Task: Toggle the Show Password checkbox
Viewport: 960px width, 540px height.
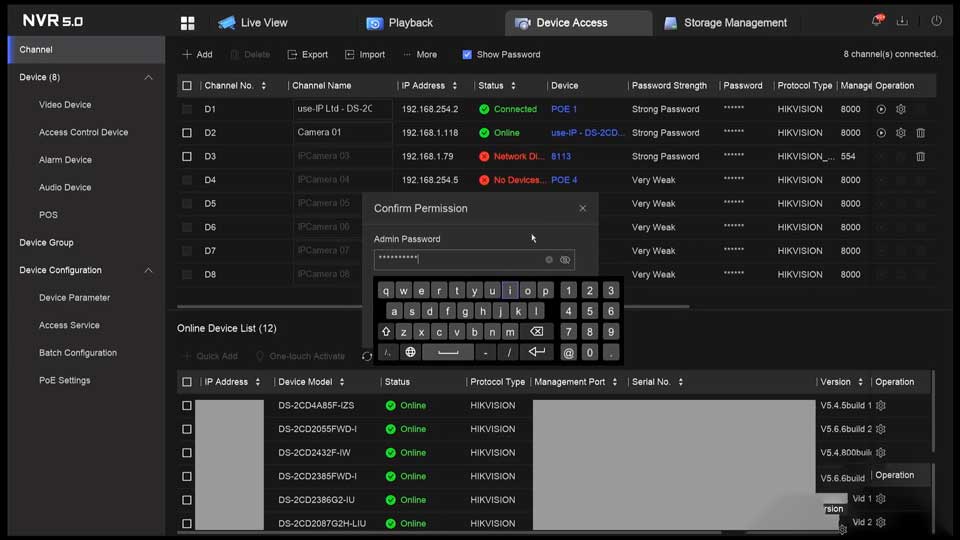Action: click(x=467, y=55)
